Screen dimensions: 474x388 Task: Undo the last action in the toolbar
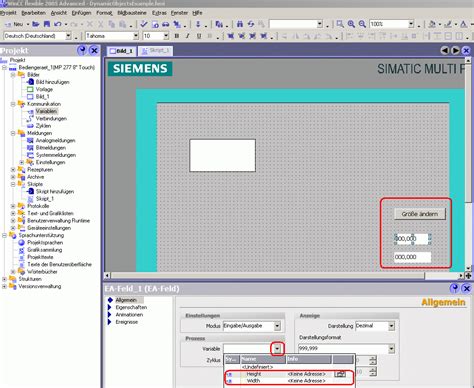58,24
